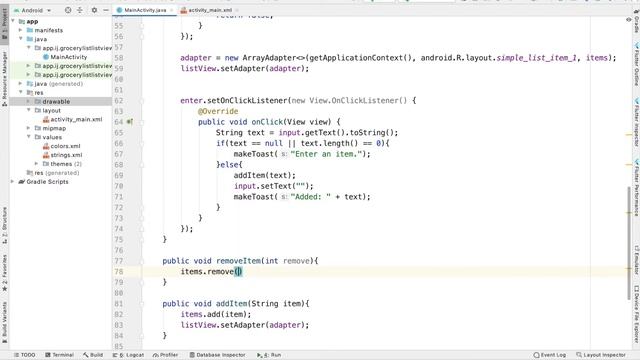Open the Project tool window tab
This screenshot has width=640, height=360.
pyautogui.click(x=4, y=25)
